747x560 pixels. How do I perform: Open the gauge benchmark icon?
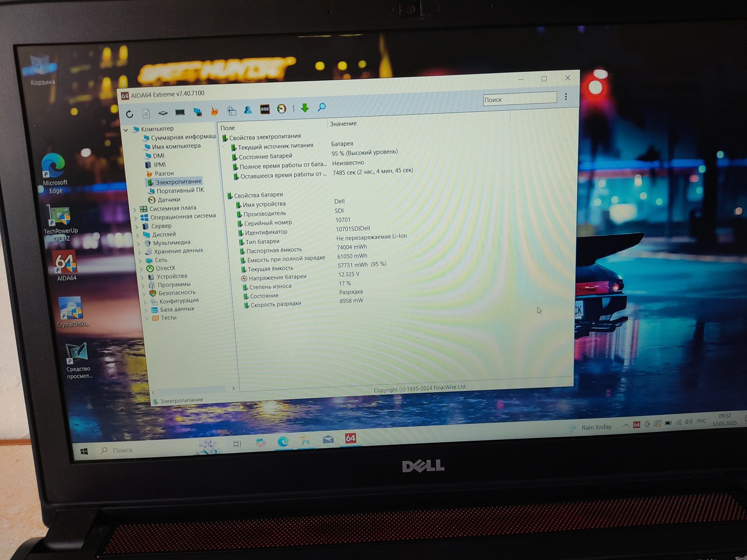(x=282, y=109)
